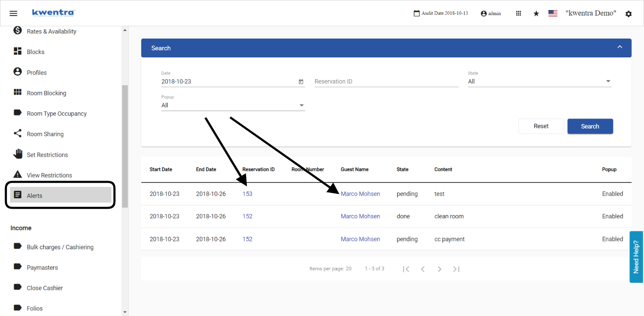The height and width of the screenshot is (316, 644).
Task: Click the sidebar scroll down arrow
Action: point(125,312)
